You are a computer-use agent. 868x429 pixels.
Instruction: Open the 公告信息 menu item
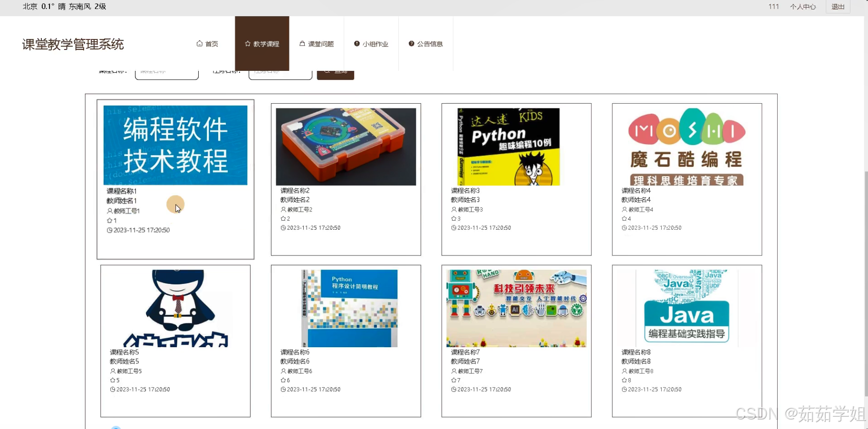coord(426,44)
